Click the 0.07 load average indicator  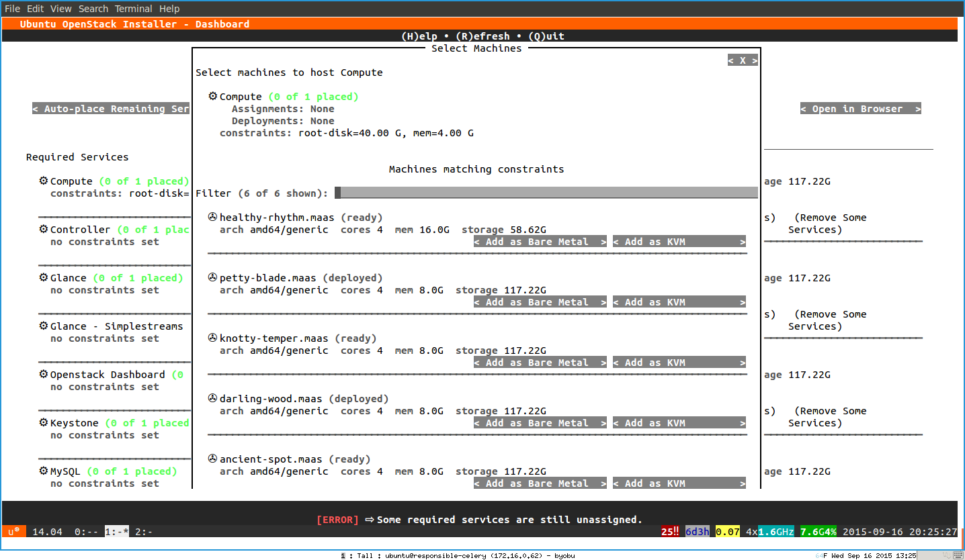[728, 532]
